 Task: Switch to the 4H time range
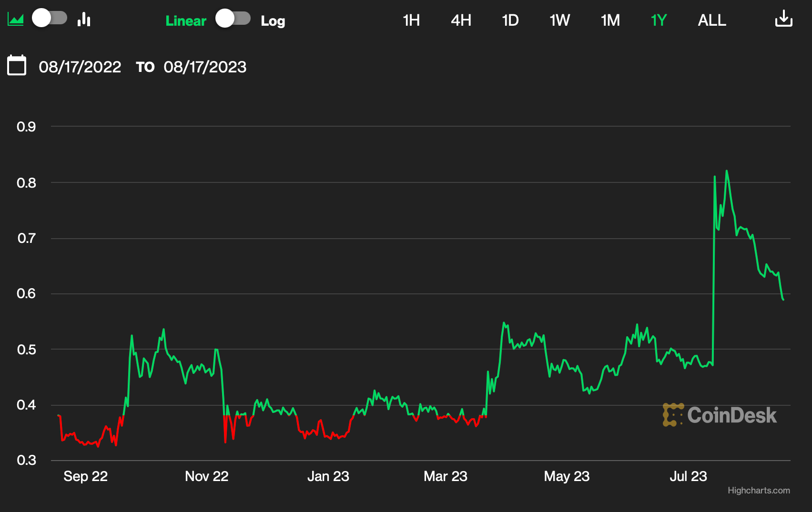pyautogui.click(x=461, y=20)
